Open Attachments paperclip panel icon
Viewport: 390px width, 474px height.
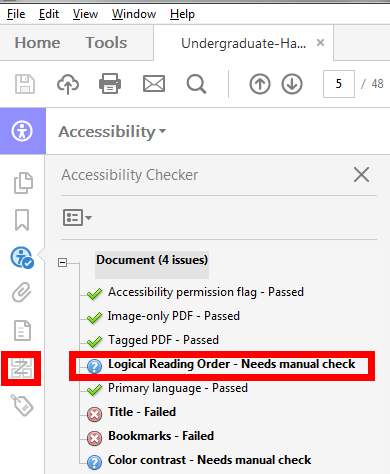point(22,292)
